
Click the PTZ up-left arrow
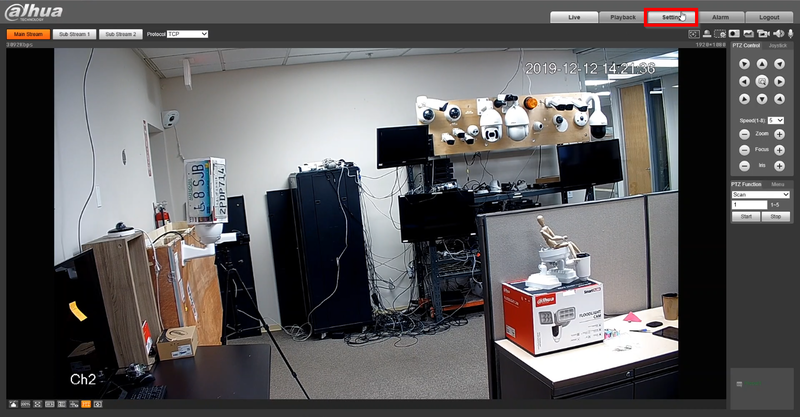[744, 64]
